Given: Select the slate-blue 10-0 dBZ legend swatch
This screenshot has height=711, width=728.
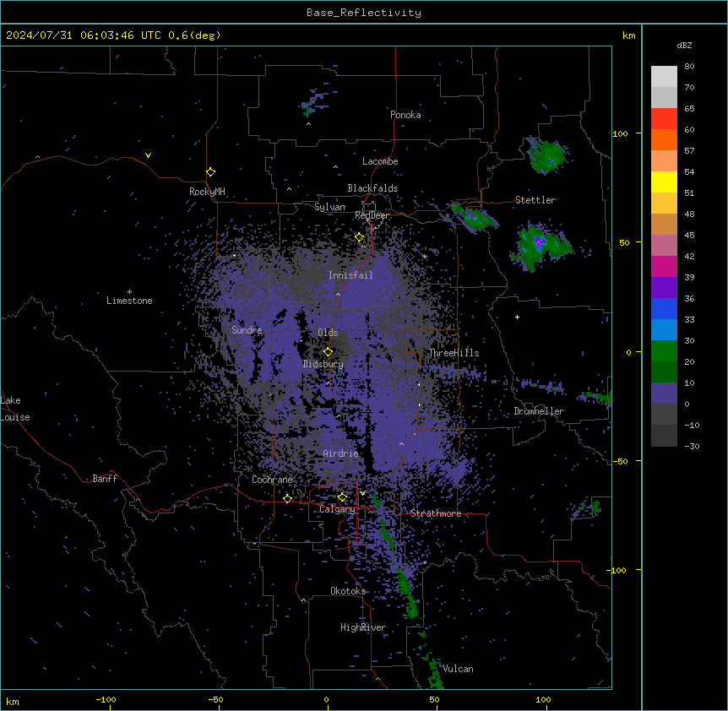Looking at the screenshot, I should tap(664, 393).
